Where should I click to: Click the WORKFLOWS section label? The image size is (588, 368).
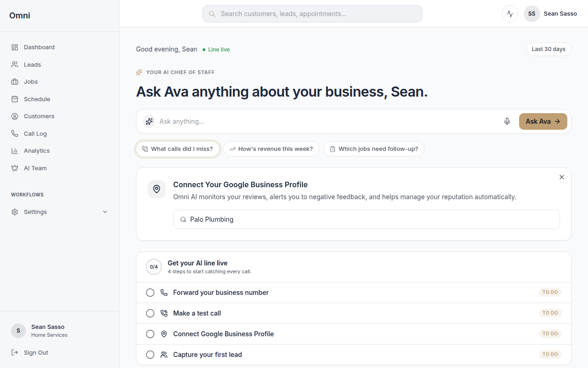click(x=28, y=195)
